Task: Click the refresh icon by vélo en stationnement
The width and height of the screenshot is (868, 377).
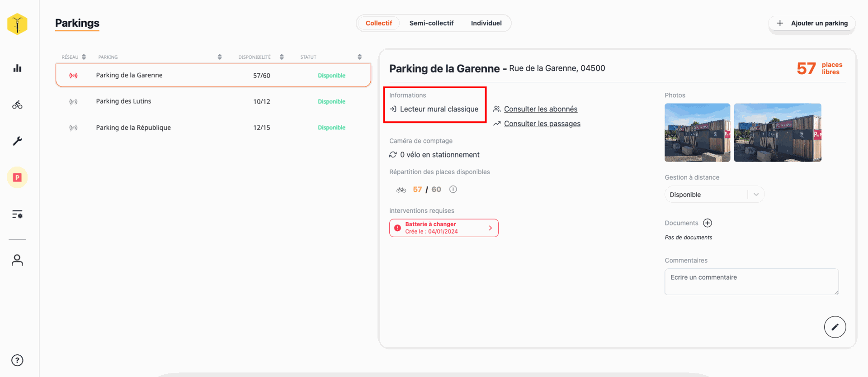Action: [393, 155]
